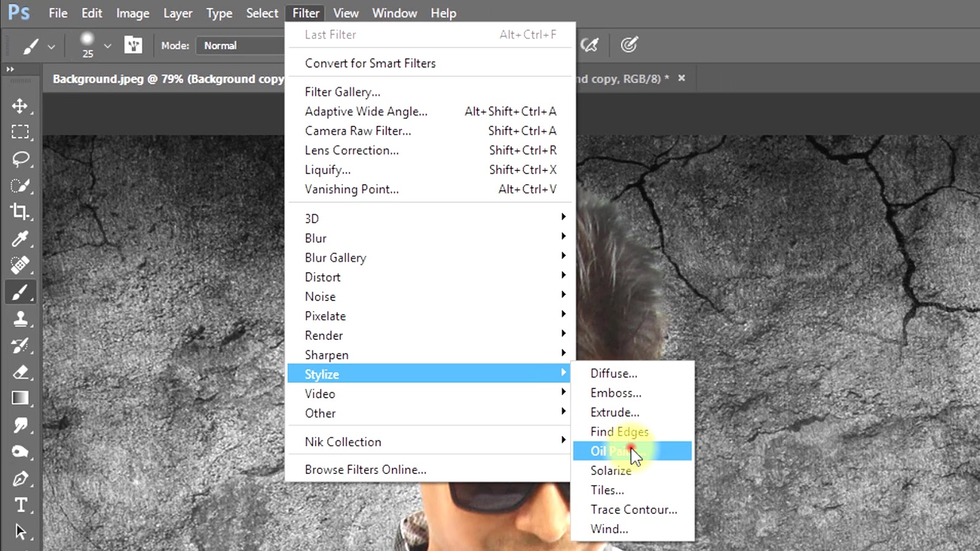Open the Type menu
Viewport: 980px width, 551px height.
tap(219, 13)
